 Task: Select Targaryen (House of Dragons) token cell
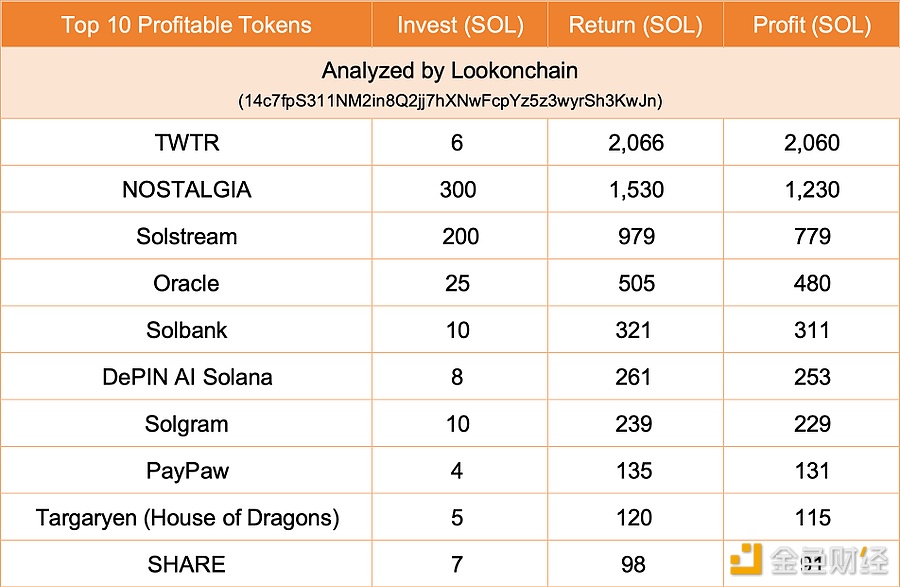tap(186, 518)
